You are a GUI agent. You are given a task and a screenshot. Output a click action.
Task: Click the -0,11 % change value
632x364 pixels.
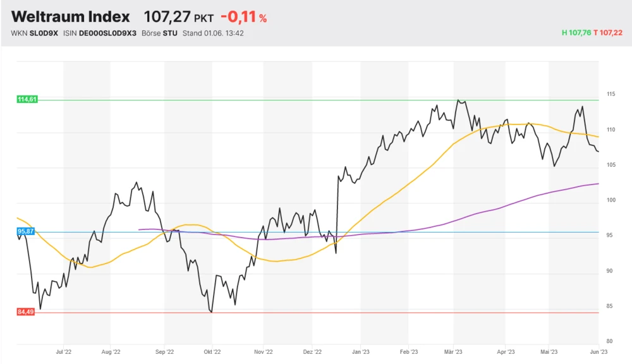[x=243, y=18]
